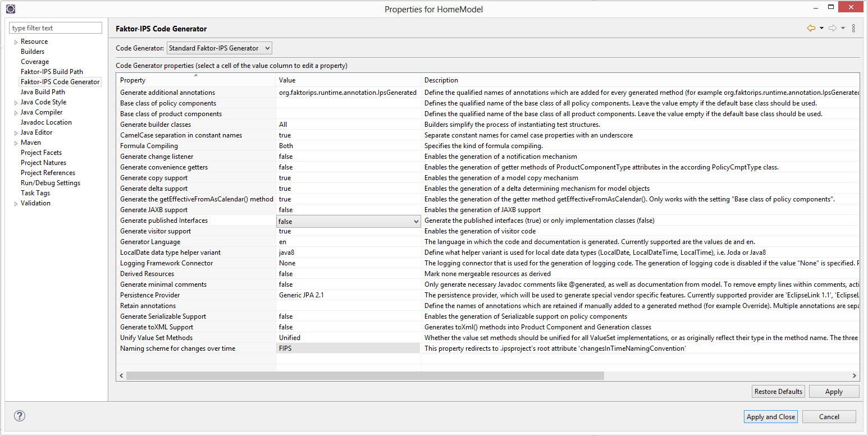Open the Project Facets page
This screenshot has width=868, height=436.
[41, 153]
